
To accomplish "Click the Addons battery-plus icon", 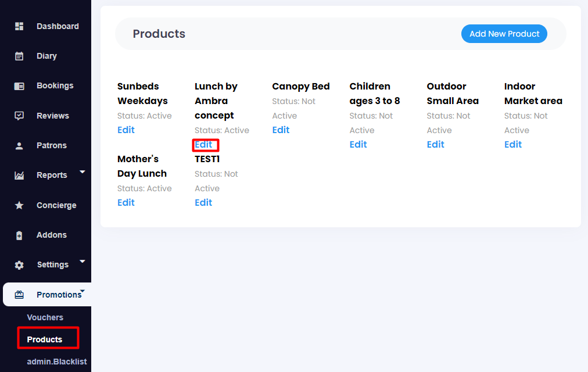I will click(19, 235).
